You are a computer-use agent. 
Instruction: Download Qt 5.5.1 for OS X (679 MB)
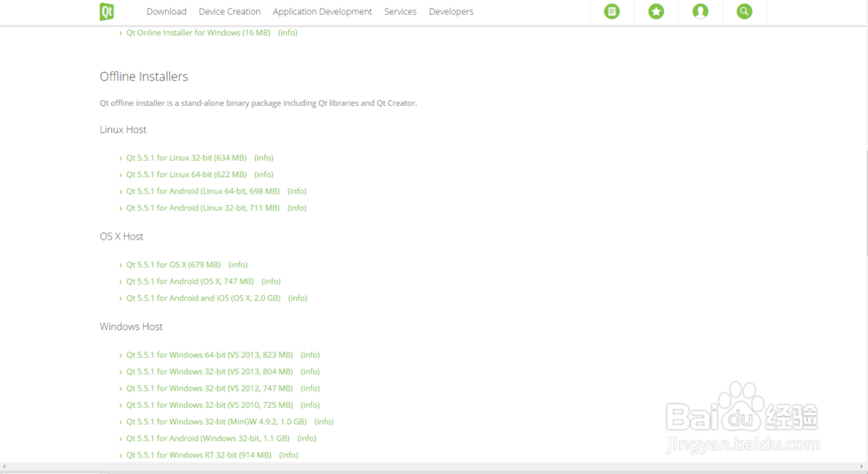point(174,265)
